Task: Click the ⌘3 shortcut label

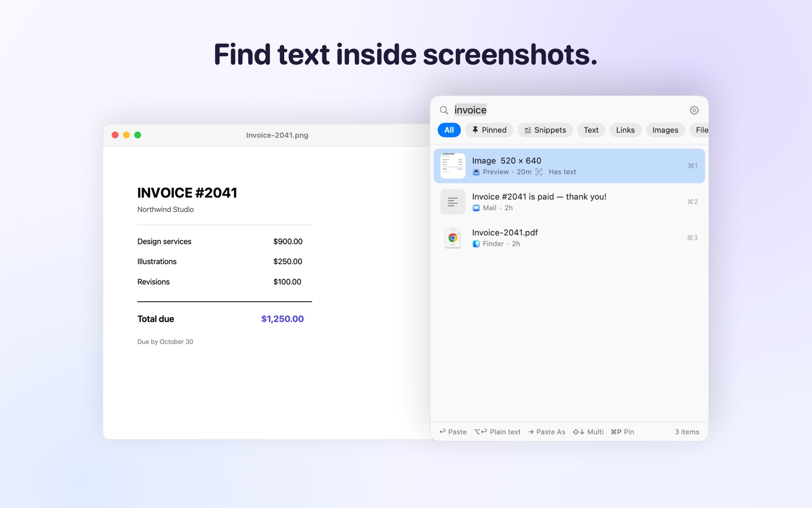Action: [692, 238]
